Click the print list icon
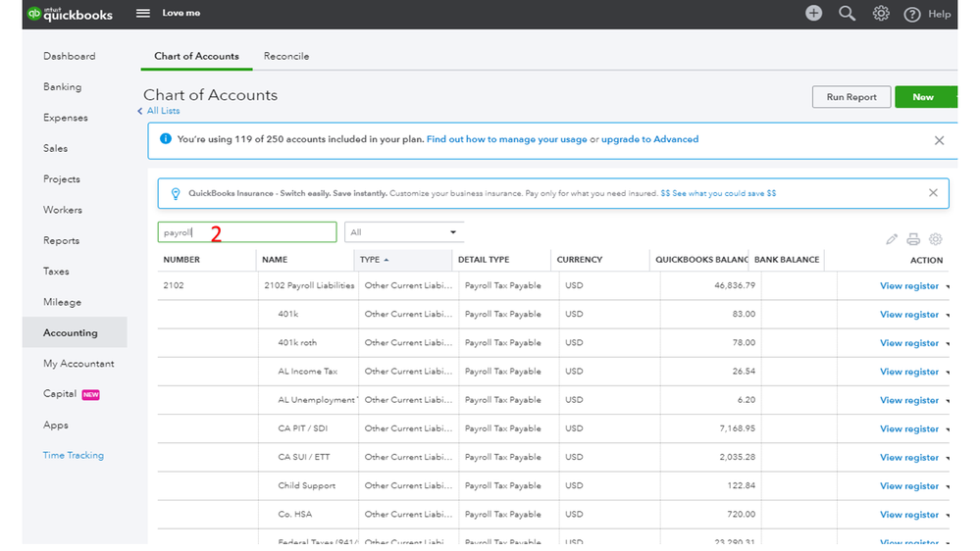This screenshot has width=980, height=551. tap(913, 239)
